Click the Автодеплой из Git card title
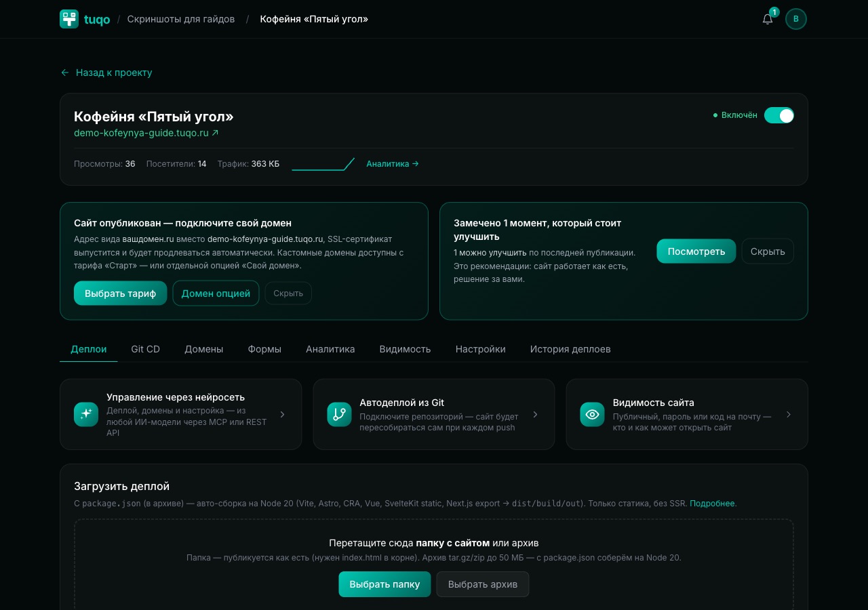This screenshot has height=610, width=868. [x=402, y=403]
